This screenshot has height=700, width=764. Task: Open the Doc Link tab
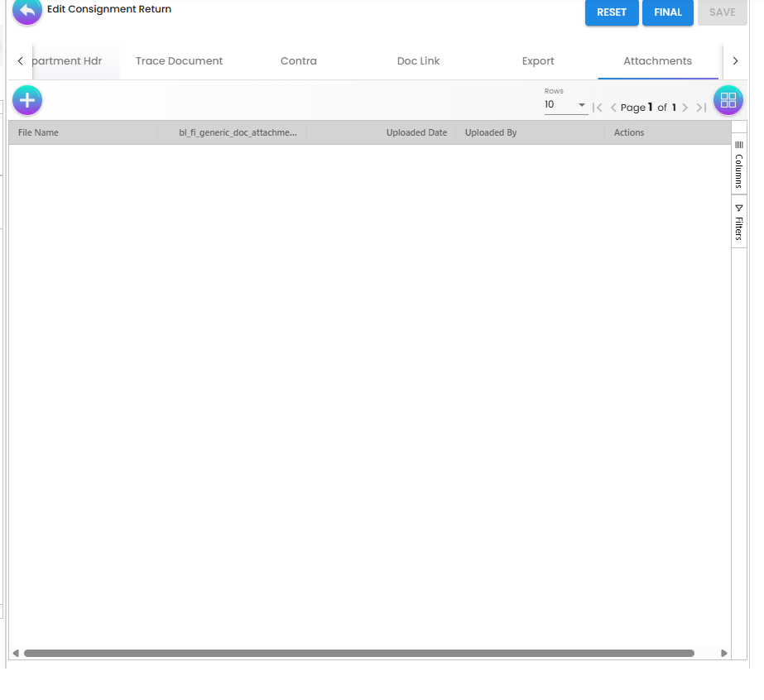(x=418, y=60)
